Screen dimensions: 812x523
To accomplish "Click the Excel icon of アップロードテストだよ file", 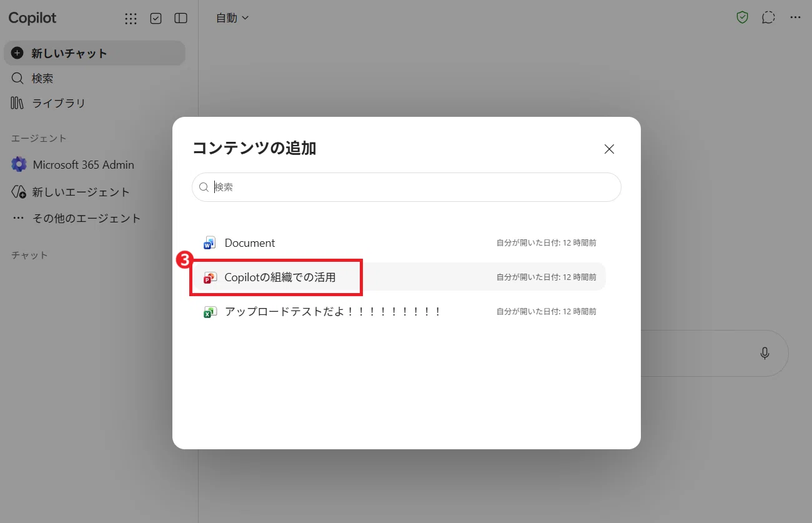I will pos(210,312).
